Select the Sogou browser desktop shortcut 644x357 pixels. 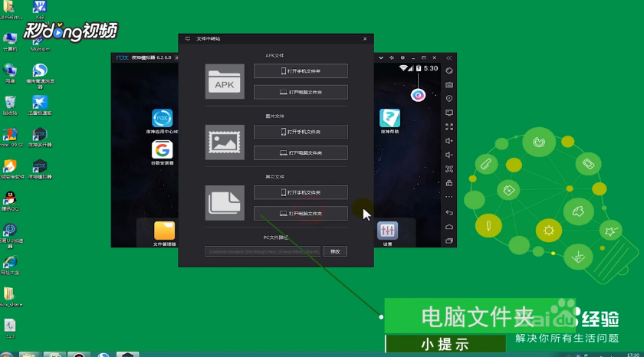(40, 77)
